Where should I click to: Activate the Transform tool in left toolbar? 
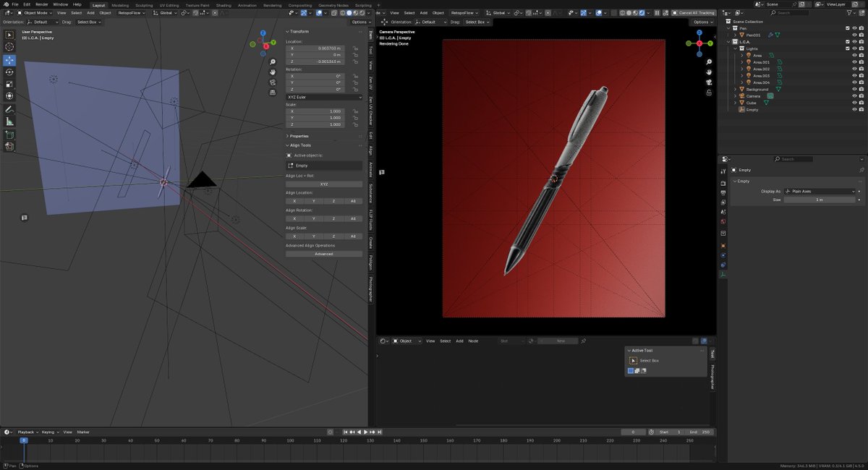click(9, 96)
